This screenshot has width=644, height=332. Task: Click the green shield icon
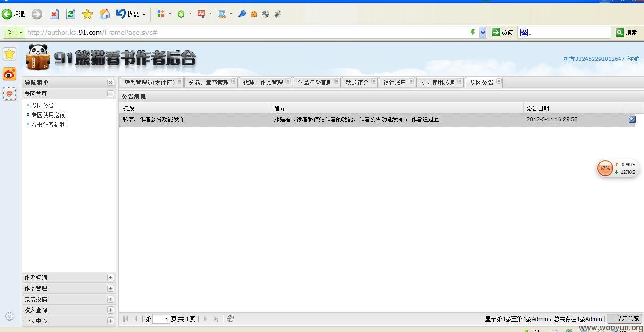click(x=181, y=14)
